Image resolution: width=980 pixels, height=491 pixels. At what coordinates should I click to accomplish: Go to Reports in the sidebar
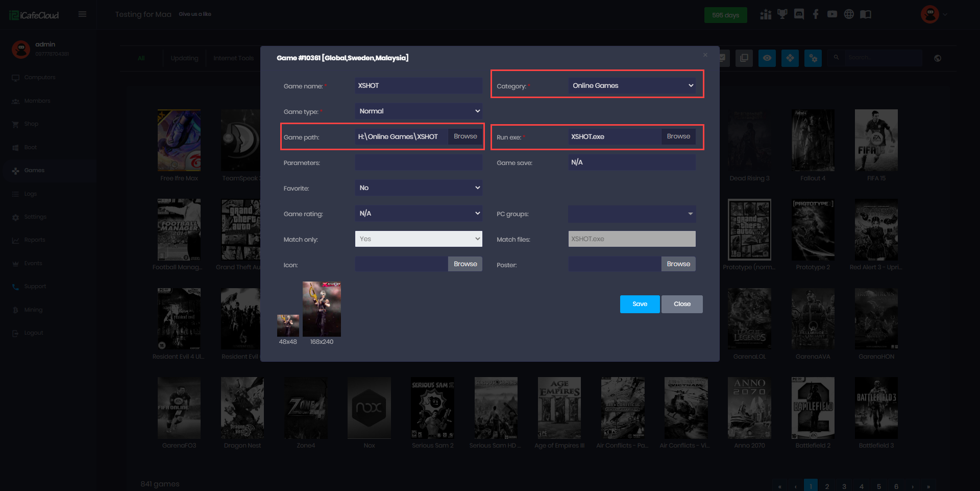34,240
